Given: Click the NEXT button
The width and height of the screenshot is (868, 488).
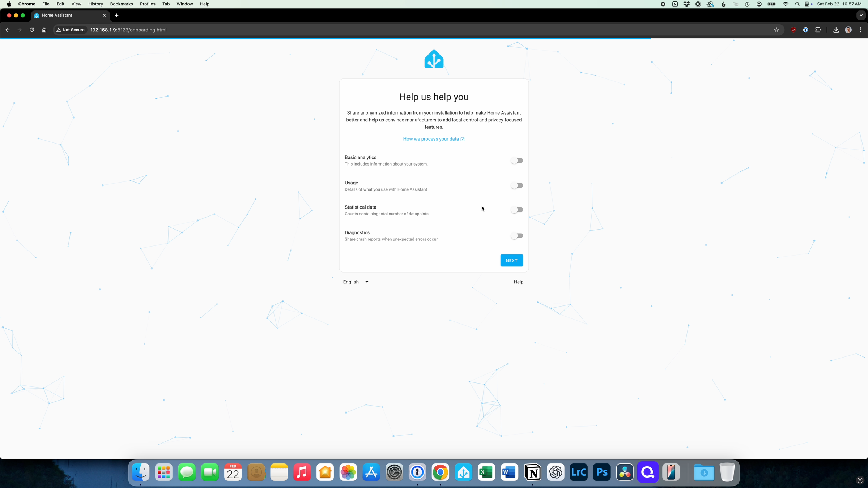Looking at the screenshot, I should 511,260.
